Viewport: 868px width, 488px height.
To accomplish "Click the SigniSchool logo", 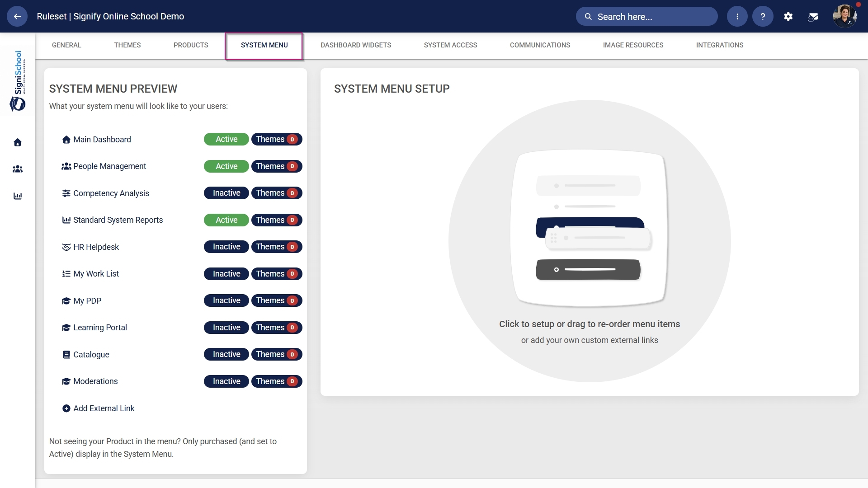I will click(x=18, y=80).
